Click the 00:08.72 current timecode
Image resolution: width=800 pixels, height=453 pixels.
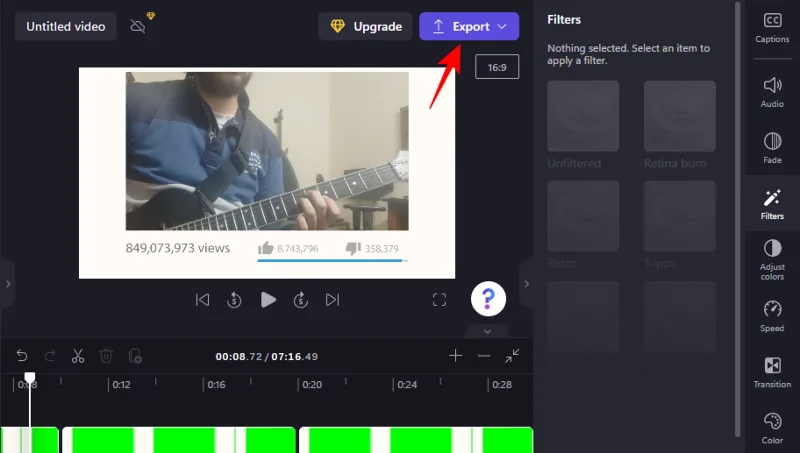point(239,357)
